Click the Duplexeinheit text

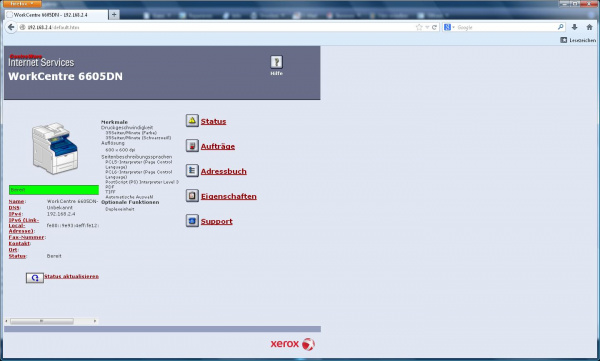(120, 209)
